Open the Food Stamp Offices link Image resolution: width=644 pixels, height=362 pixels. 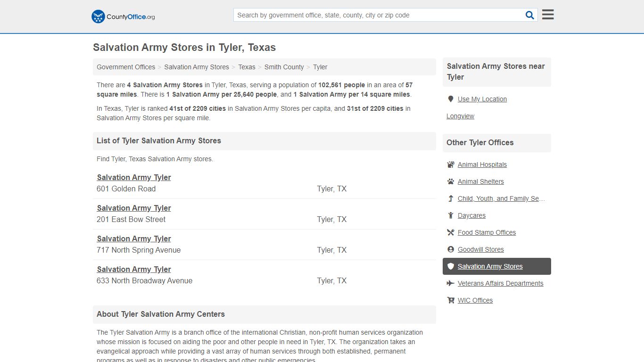[487, 232]
